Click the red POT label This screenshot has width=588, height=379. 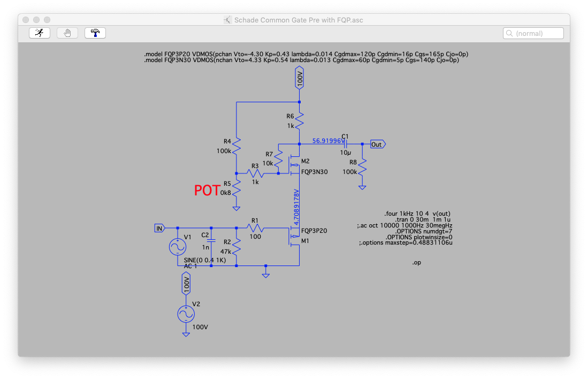click(x=207, y=191)
